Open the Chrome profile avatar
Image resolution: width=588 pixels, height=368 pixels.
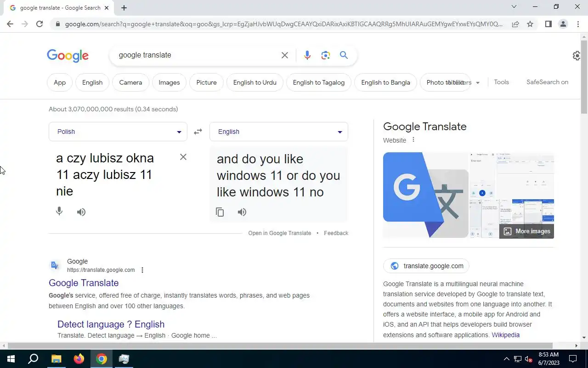point(563,24)
